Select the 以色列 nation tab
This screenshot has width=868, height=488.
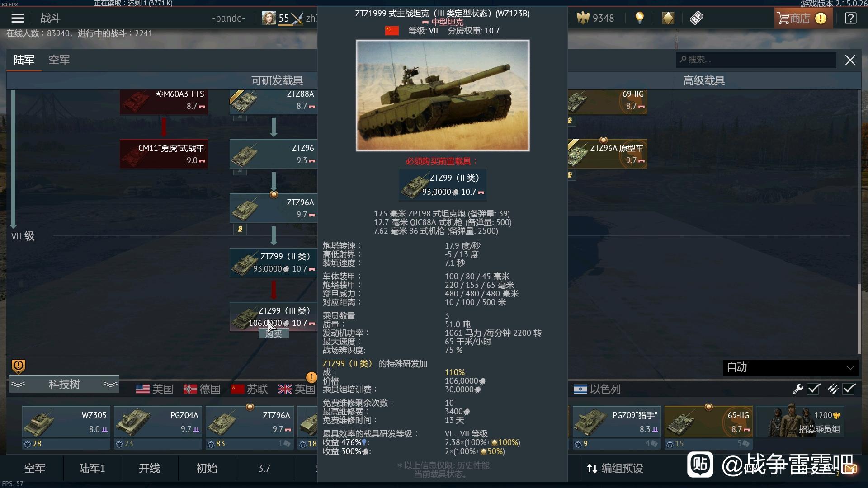click(x=597, y=389)
